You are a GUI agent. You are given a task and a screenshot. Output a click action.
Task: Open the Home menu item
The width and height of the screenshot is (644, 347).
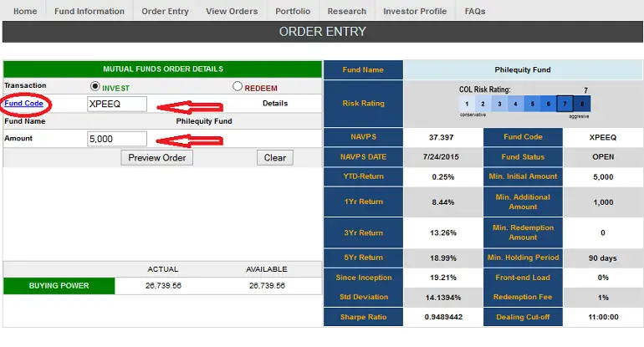click(25, 11)
